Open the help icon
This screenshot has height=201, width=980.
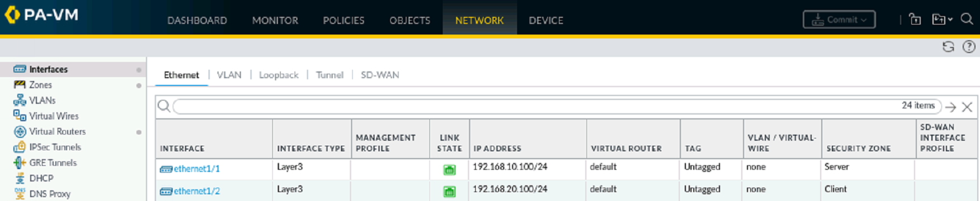pos(969,47)
